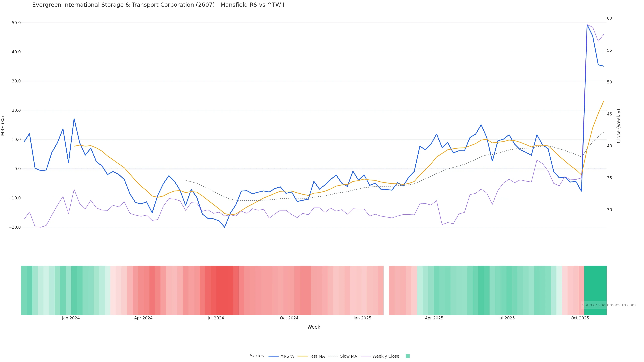Click the green swatch in the legend
Screen dimensions: 644x362
click(x=408, y=356)
